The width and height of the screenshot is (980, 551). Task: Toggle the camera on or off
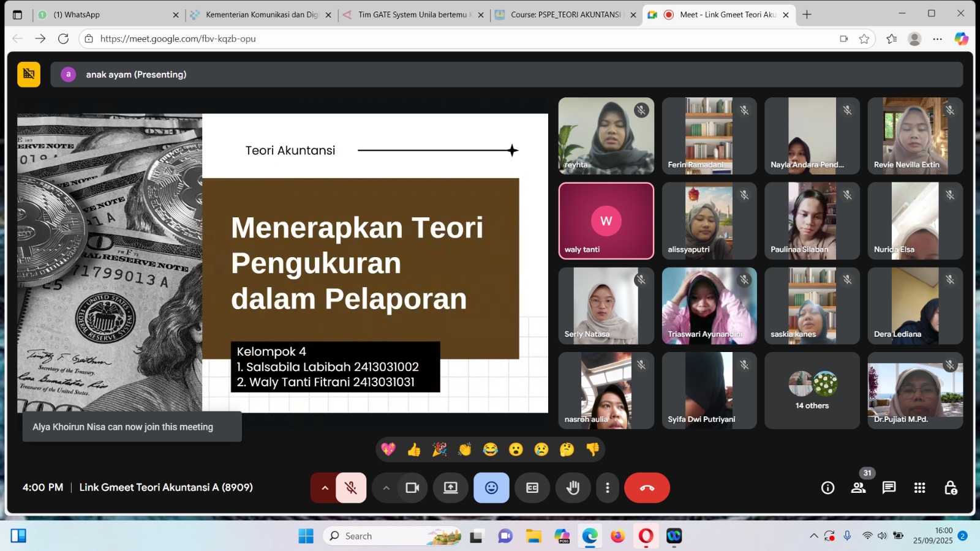pos(412,488)
